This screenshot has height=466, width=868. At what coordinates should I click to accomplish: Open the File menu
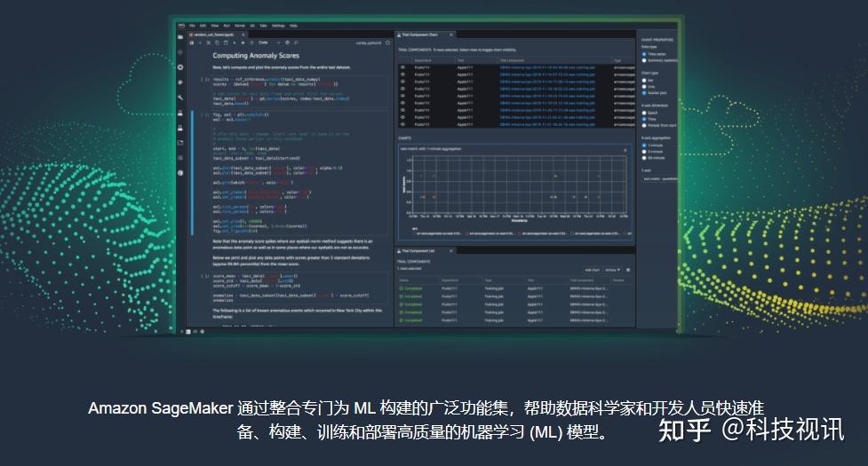click(192, 26)
